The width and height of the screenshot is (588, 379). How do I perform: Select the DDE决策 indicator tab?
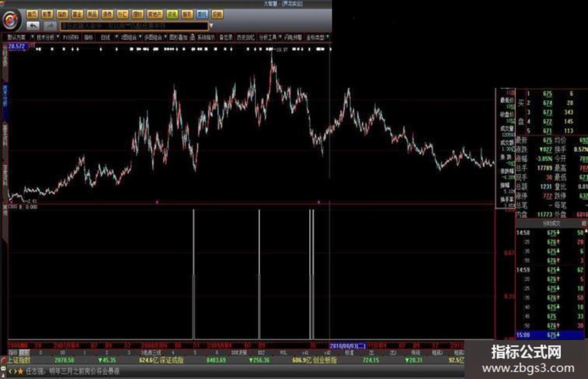[239, 353]
